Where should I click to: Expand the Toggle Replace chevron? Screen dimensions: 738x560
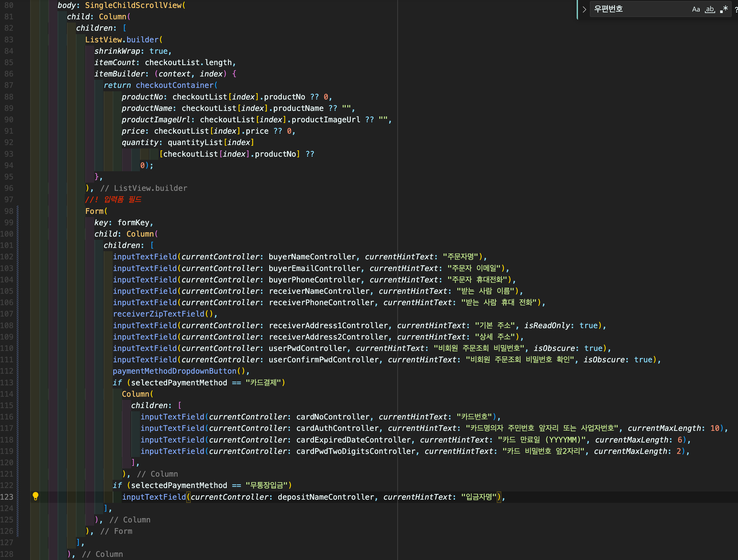pos(584,9)
